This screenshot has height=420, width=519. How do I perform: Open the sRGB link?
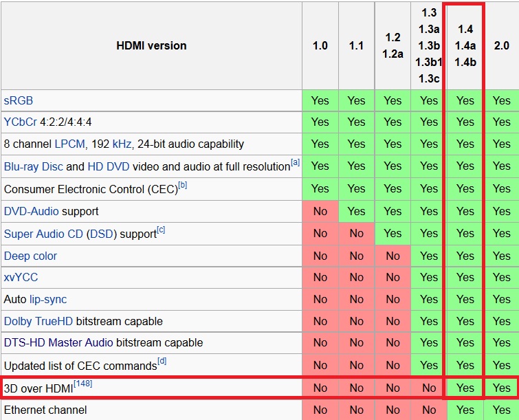(x=19, y=100)
